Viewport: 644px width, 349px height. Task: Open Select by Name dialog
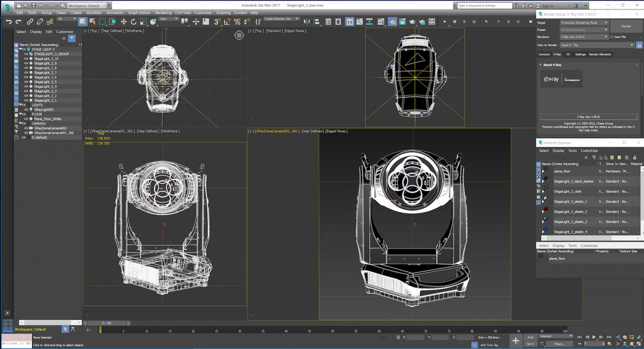pyautogui.click(x=92, y=21)
